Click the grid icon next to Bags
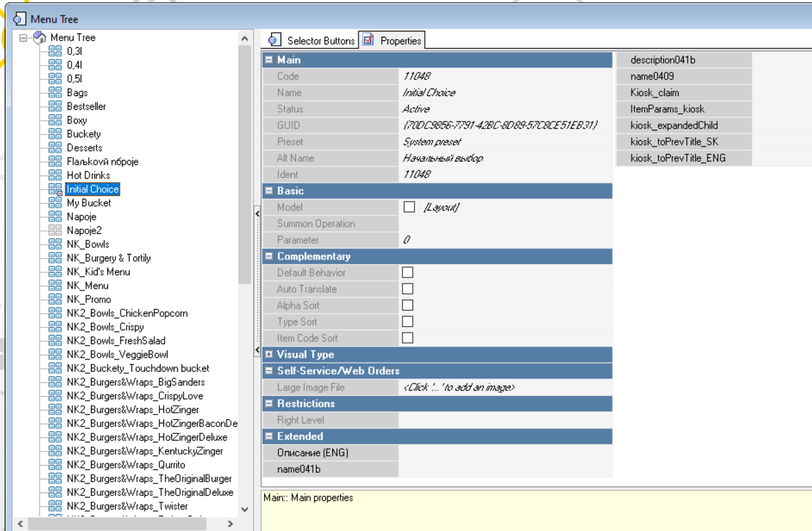Screen dimensions: 812x531 coord(55,93)
